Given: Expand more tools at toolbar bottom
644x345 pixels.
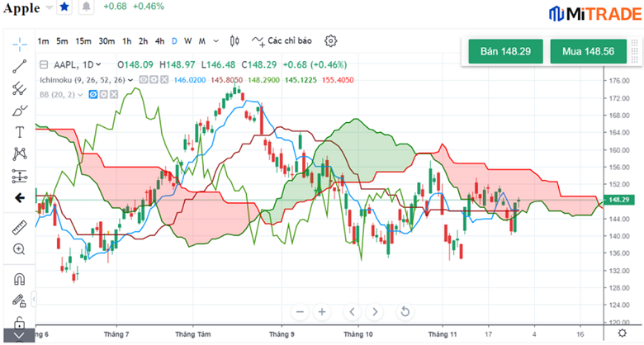Looking at the screenshot, I should 19,336.
